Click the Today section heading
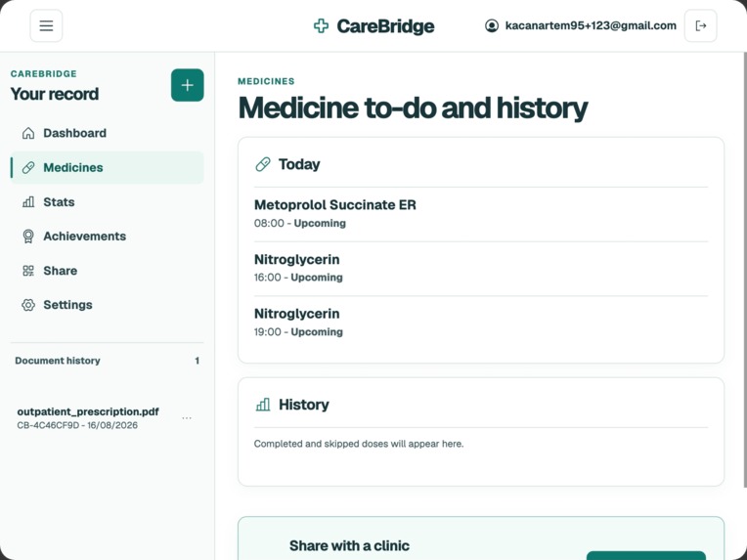 point(299,164)
